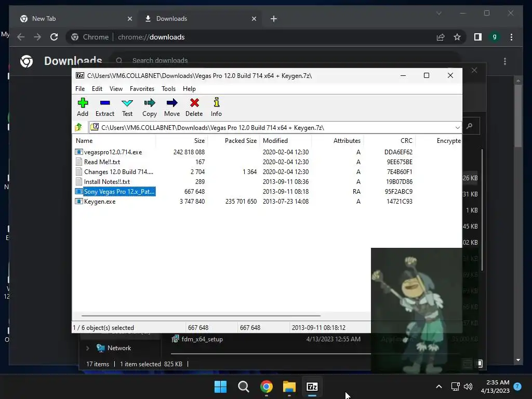Sort list by Name column header
This screenshot has width=532, height=399.
point(114,140)
